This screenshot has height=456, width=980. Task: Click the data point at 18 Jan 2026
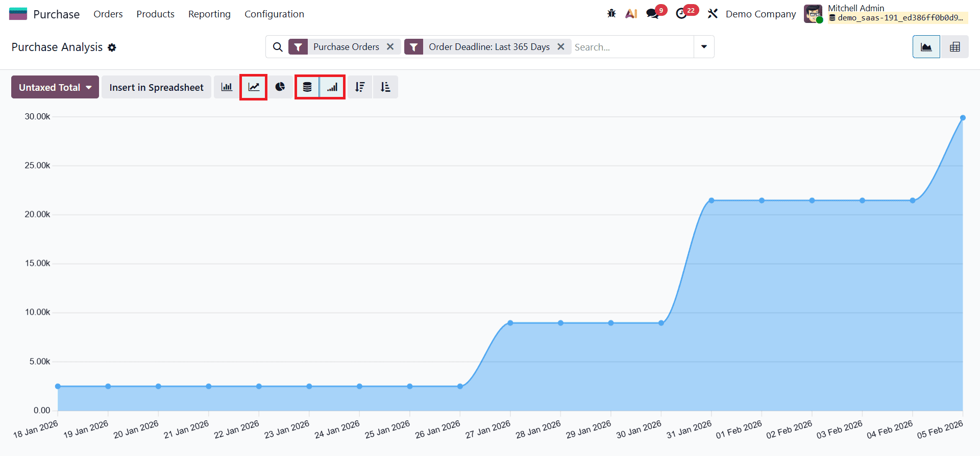[x=58, y=386]
